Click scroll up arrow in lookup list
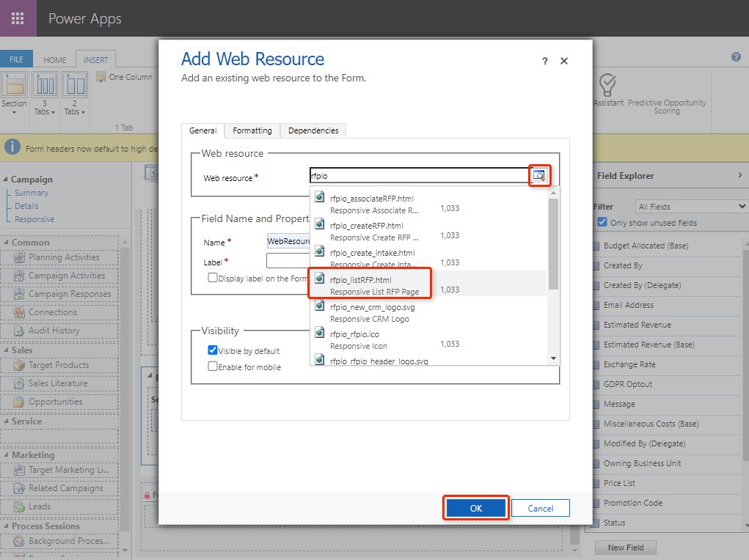Image resolution: width=749 pixels, height=560 pixels. [553, 193]
